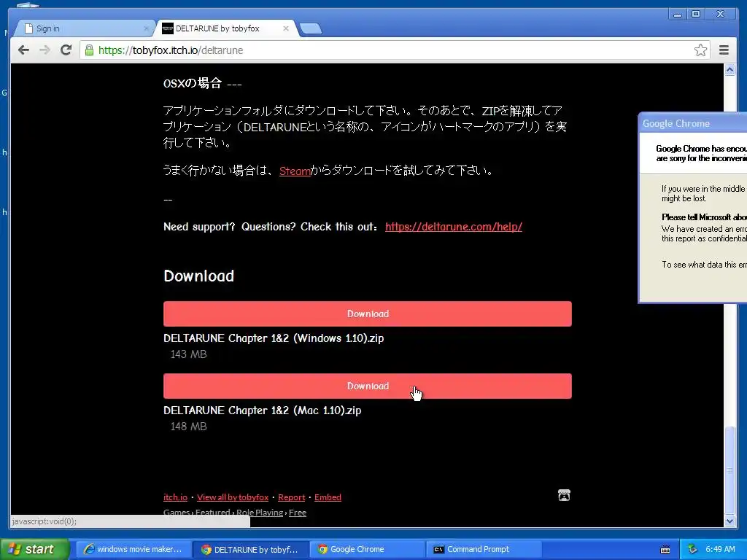This screenshot has width=747, height=560.
Task: Open the Report link
Action: pos(292,497)
